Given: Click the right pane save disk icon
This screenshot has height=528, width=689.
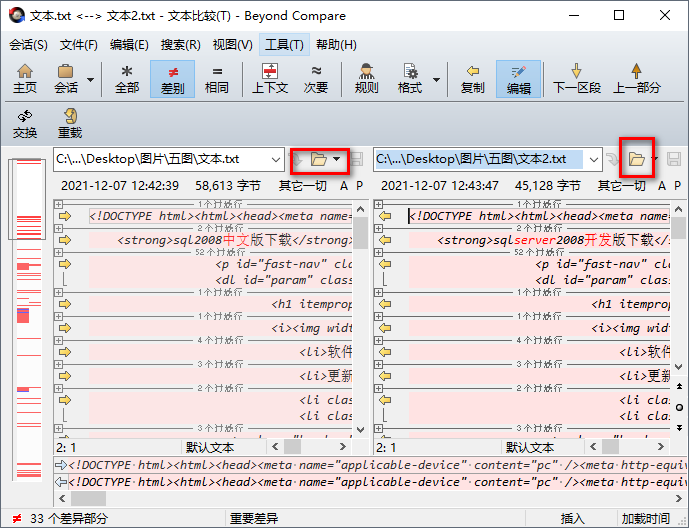Looking at the screenshot, I should coord(674,159).
